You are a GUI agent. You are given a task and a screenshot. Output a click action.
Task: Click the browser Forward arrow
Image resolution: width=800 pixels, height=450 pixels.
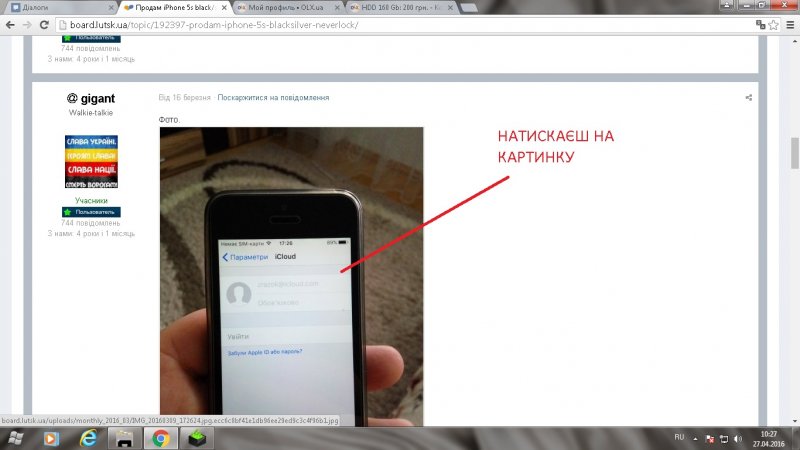[x=31, y=23]
